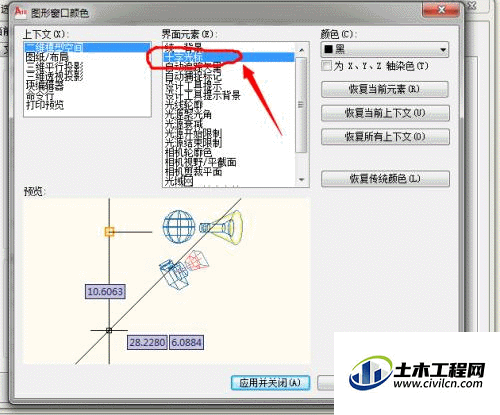This screenshot has width=500, height=415.
Task: Click 恢复所有上下文 button
Action: pyautogui.click(x=385, y=137)
